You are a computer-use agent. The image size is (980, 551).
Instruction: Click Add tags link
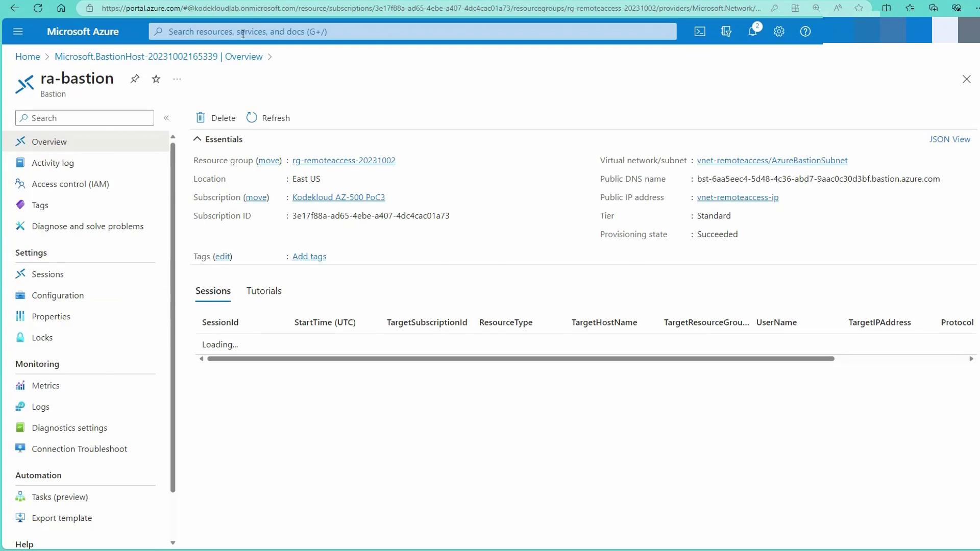click(x=309, y=257)
